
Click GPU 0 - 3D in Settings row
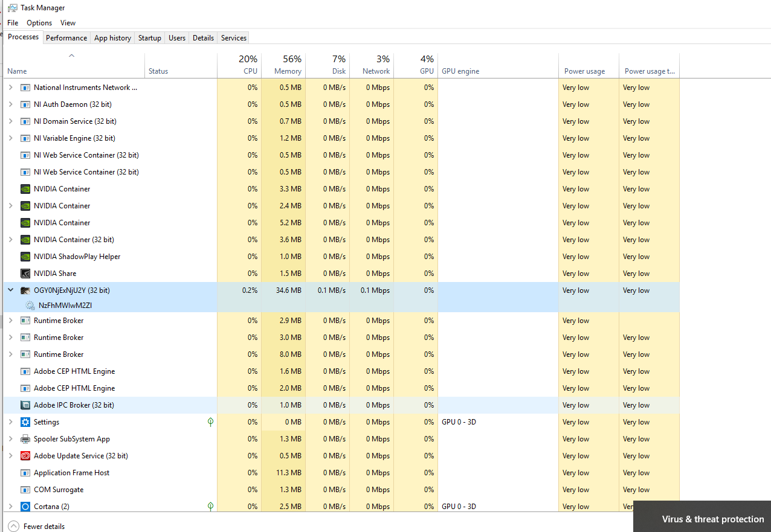[459, 422]
